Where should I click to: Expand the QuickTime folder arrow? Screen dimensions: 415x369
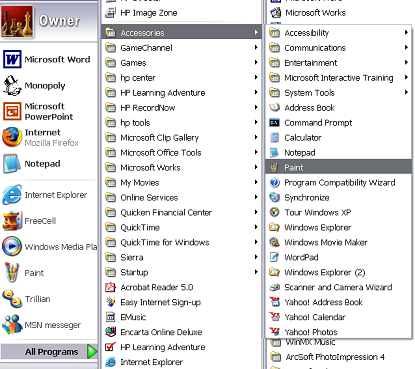coord(256,227)
